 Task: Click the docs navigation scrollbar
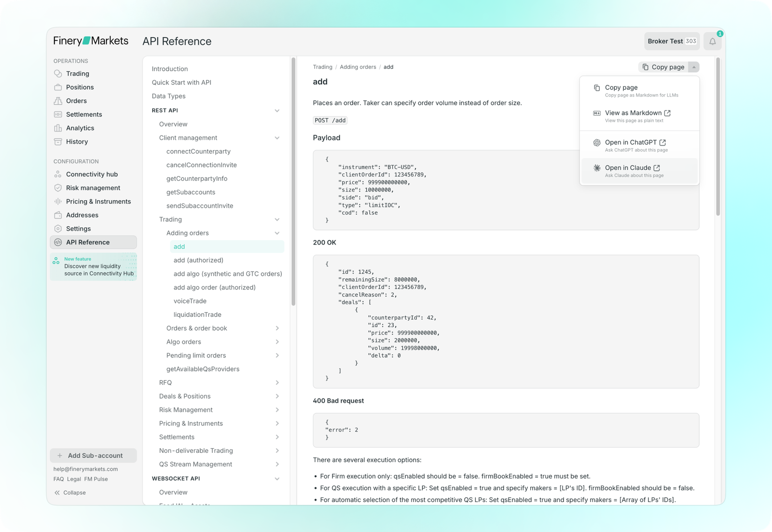pos(293,181)
